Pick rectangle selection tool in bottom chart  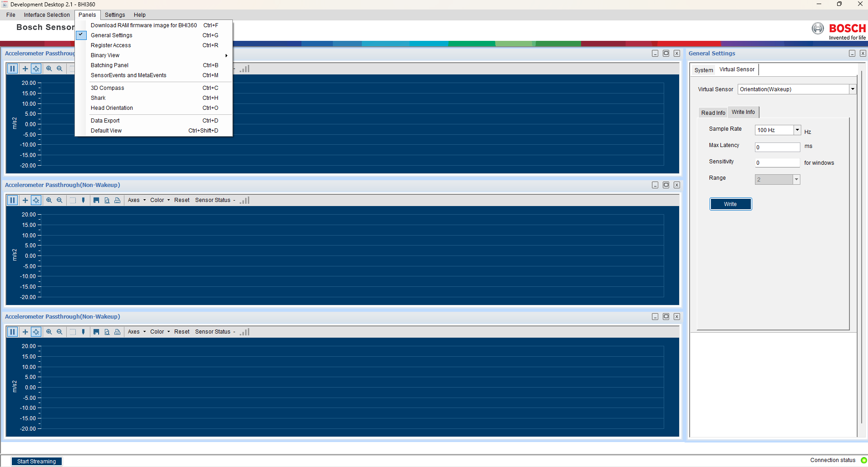(73, 332)
